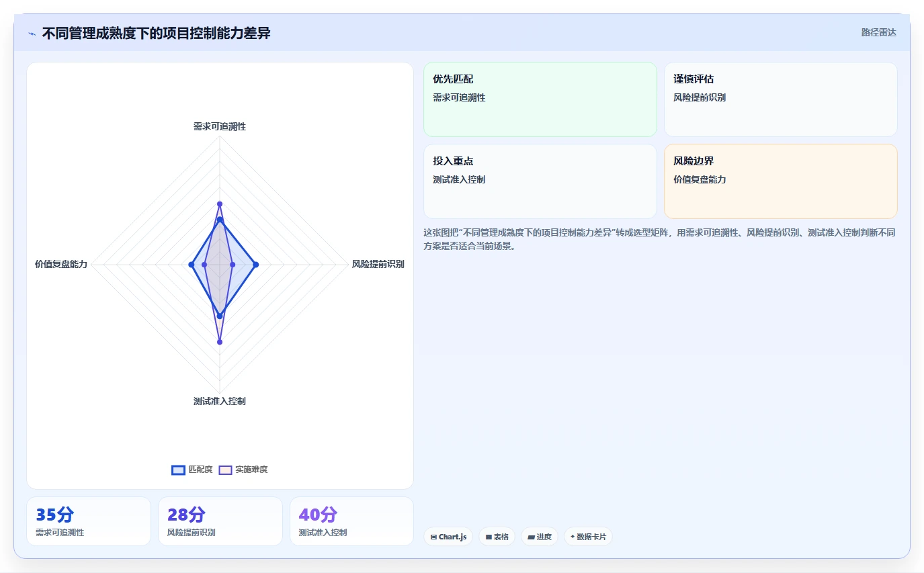Open the 谨慎评估 card
The width and height of the screenshot is (924, 573).
click(x=780, y=99)
